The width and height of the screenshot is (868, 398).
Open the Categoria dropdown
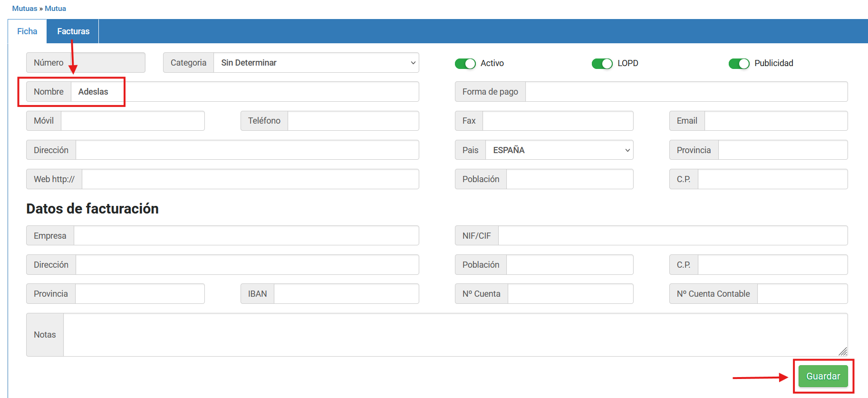click(x=316, y=63)
